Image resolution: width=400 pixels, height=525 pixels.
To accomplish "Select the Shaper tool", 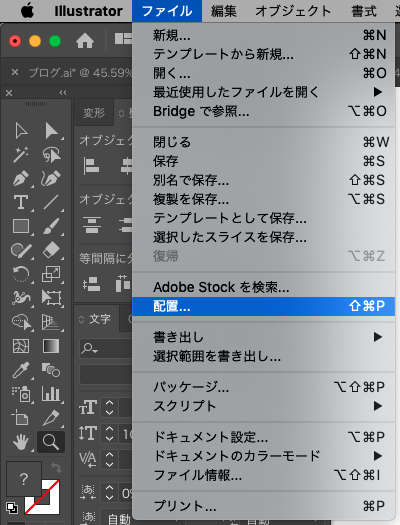I will tap(21, 250).
